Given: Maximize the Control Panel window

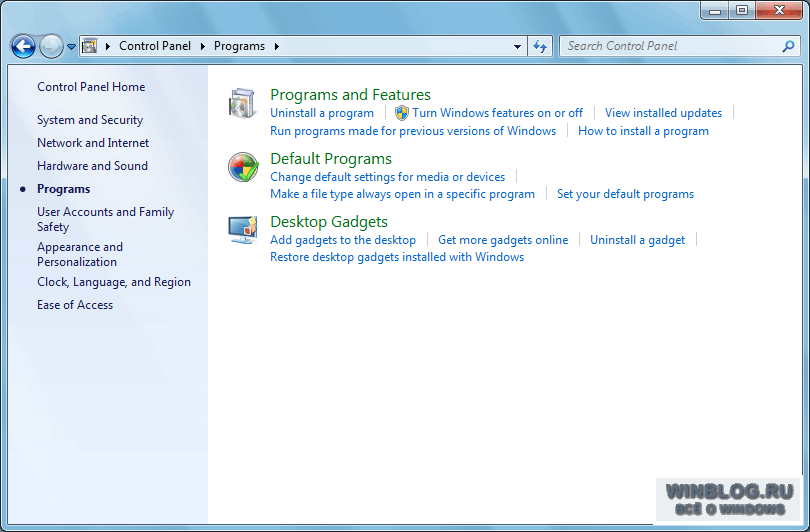Looking at the screenshot, I should 742,10.
